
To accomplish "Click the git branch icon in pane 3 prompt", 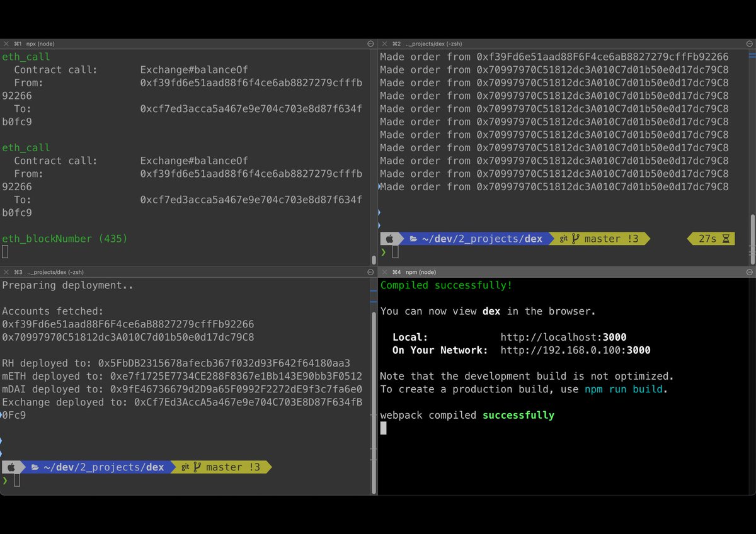I will [197, 467].
